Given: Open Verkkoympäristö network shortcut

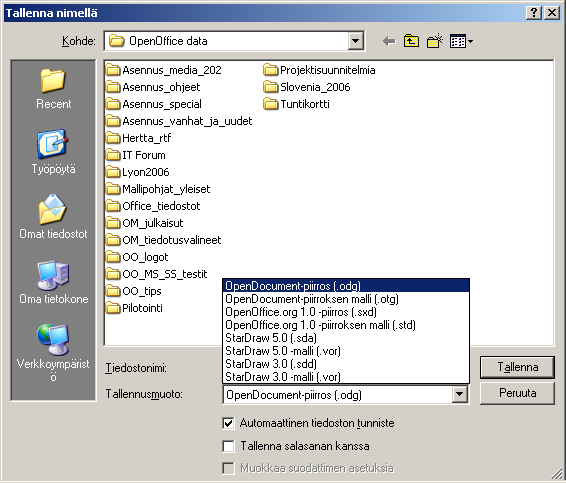Looking at the screenshot, I should [53, 353].
